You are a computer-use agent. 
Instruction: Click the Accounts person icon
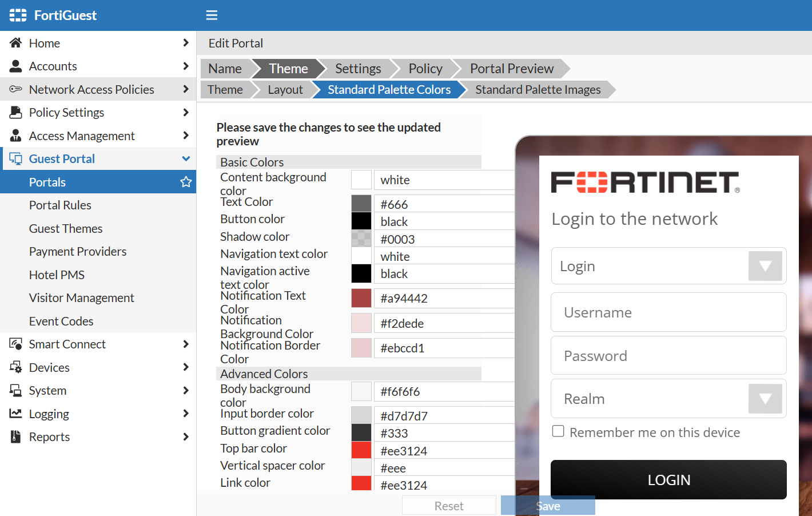15,66
